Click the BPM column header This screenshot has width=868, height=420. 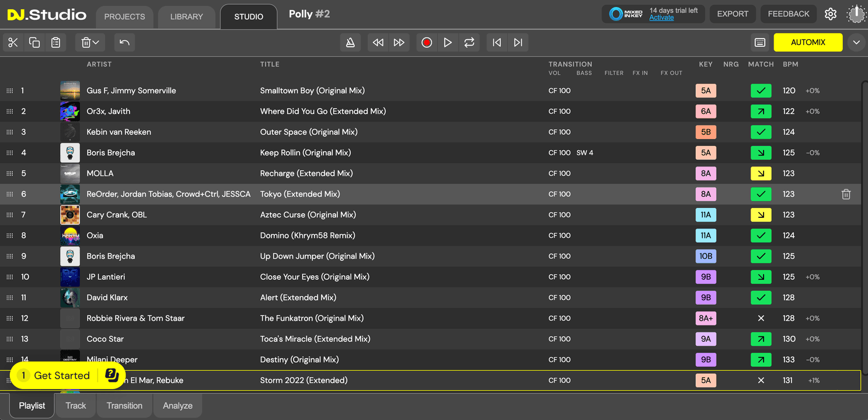pyautogui.click(x=790, y=64)
